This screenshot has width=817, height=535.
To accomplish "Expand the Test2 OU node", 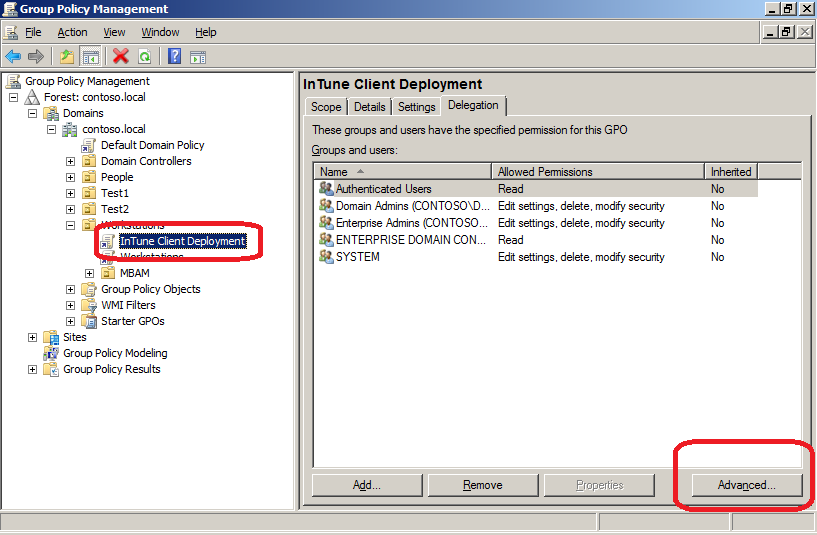I will click(x=70, y=209).
